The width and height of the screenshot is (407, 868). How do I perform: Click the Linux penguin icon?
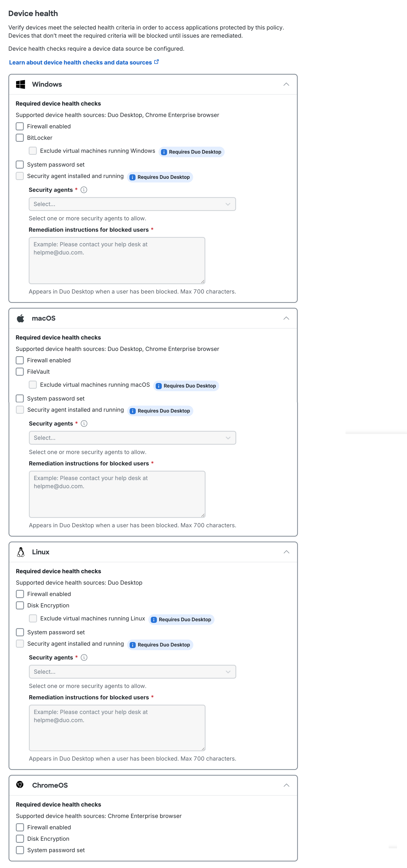pyautogui.click(x=21, y=552)
